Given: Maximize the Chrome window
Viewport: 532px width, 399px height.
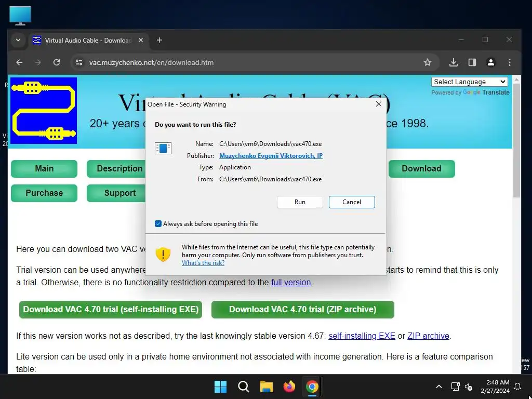Looking at the screenshot, I should (485, 39).
